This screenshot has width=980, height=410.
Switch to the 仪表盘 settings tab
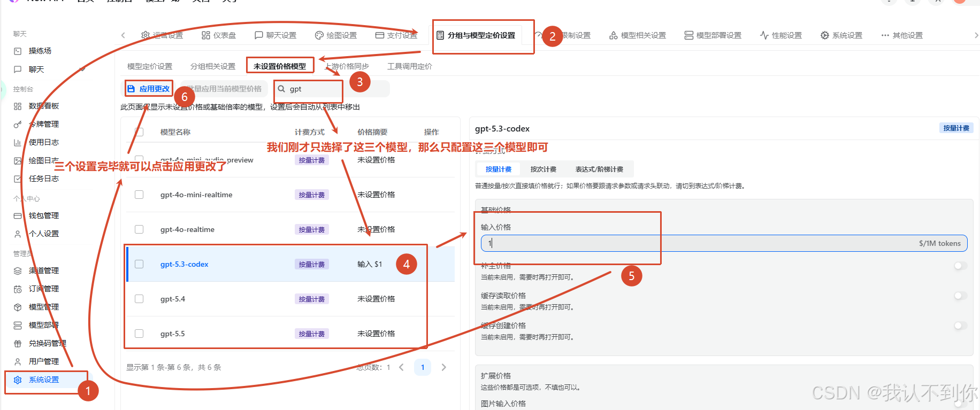click(x=219, y=35)
